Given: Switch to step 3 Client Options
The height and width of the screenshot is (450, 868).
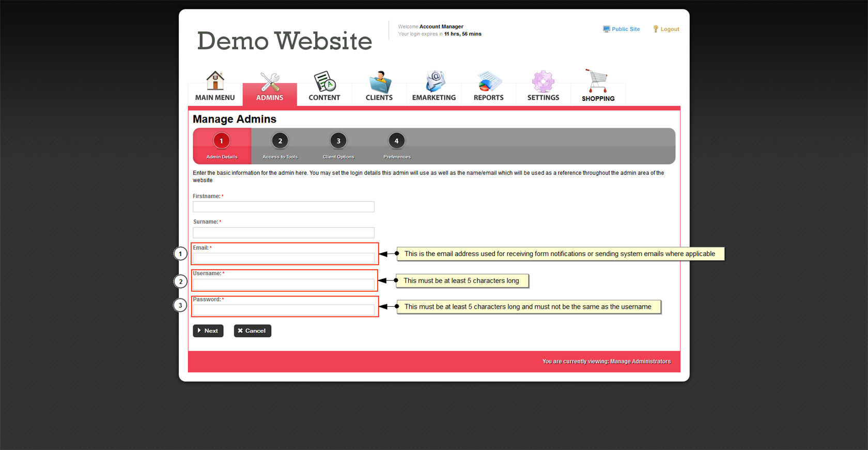Looking at the screenshot, I should point(338,141).
